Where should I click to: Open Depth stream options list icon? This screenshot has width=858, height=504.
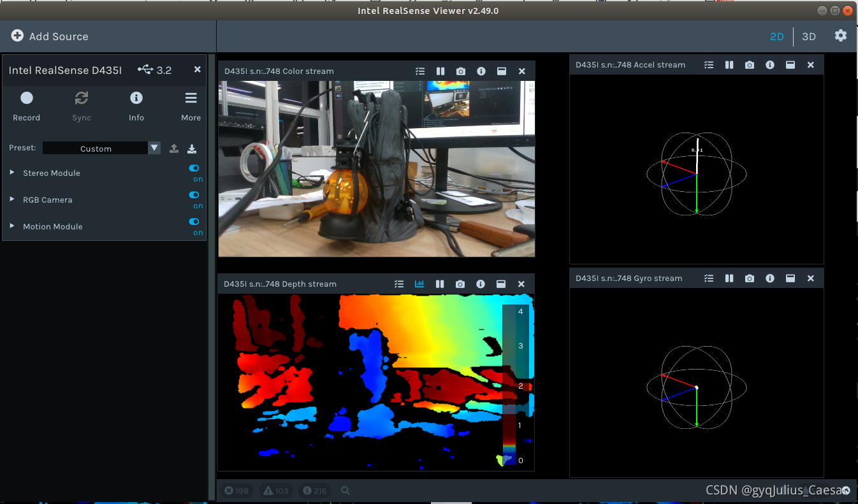coord(399,284)
